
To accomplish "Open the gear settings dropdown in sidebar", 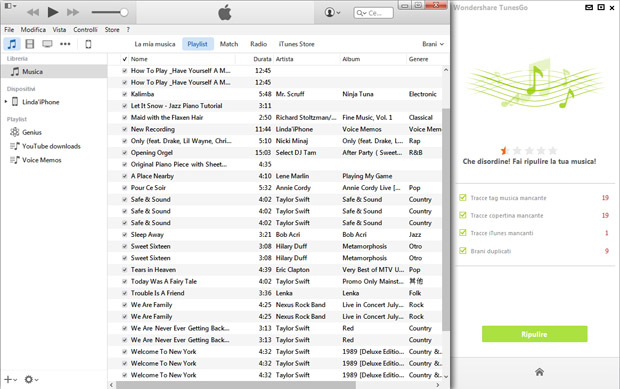I will pos(31,380).
